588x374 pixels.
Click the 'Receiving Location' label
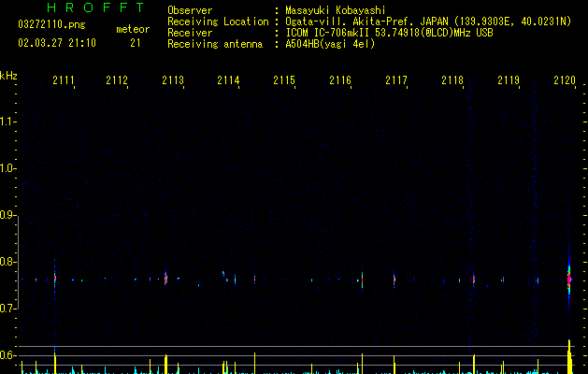point(218,22)
